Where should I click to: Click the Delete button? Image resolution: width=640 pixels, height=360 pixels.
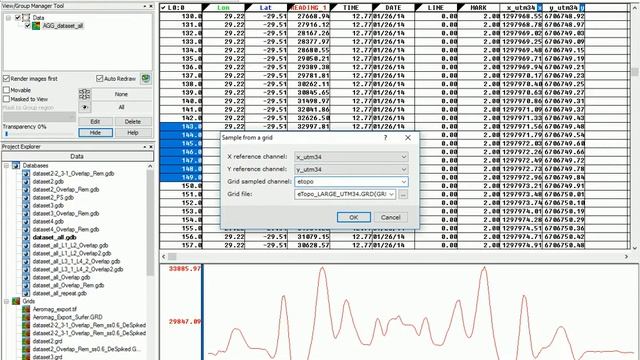point(133,122)
